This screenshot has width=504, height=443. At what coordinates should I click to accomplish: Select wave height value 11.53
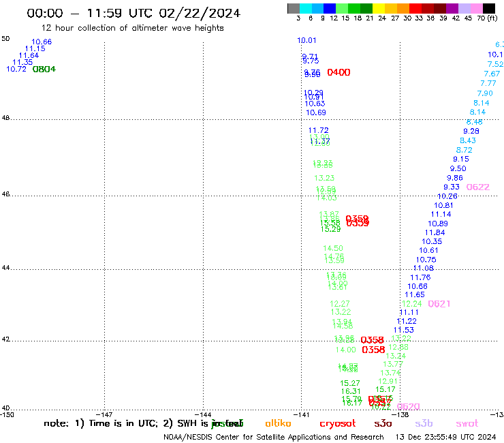[x=404, y=330]
